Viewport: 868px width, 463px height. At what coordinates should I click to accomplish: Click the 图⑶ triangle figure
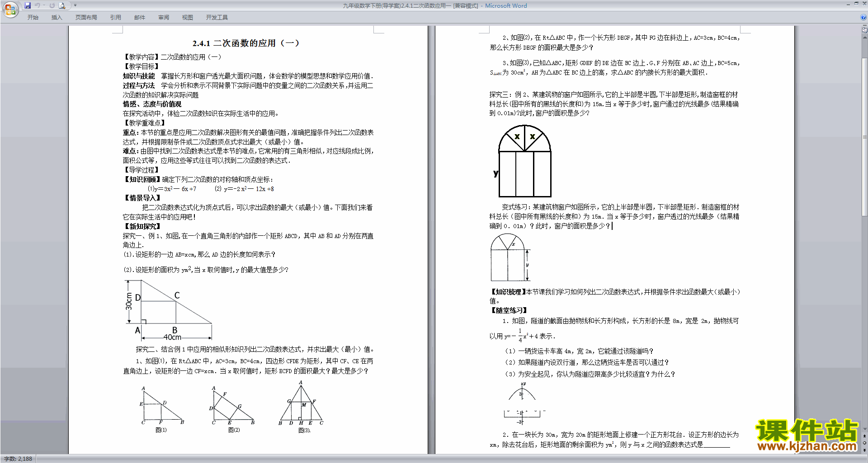click(301, 403)
